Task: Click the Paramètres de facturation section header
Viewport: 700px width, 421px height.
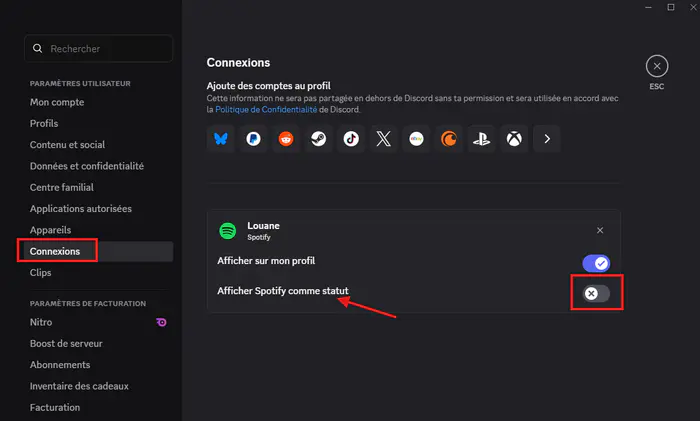Action: [88, 304]
